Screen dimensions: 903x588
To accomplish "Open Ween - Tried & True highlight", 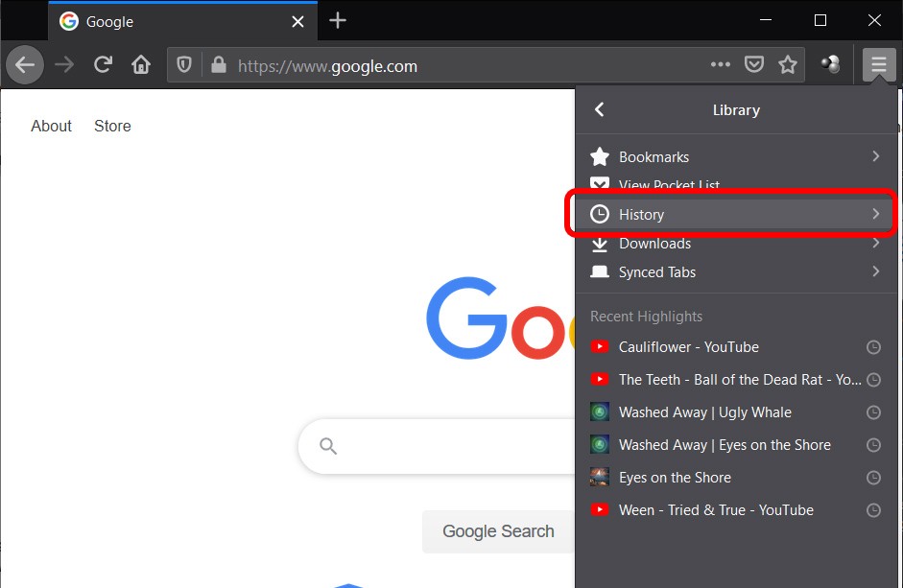I will (x=736, y=510).
